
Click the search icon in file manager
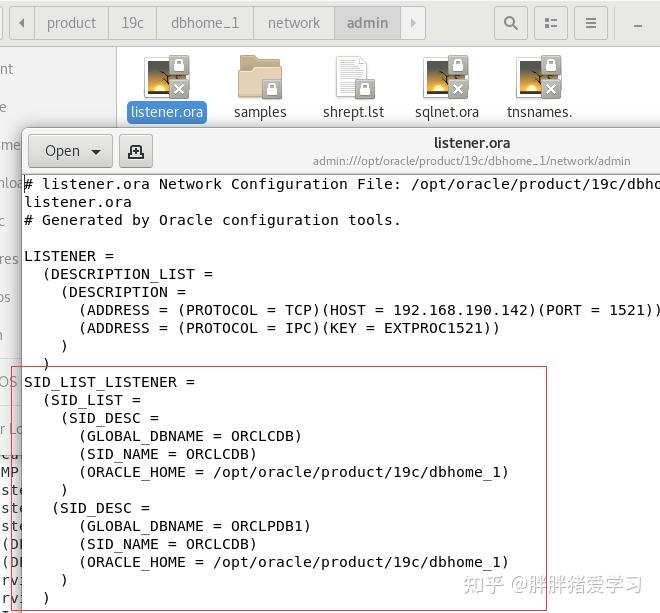[511, 23]
